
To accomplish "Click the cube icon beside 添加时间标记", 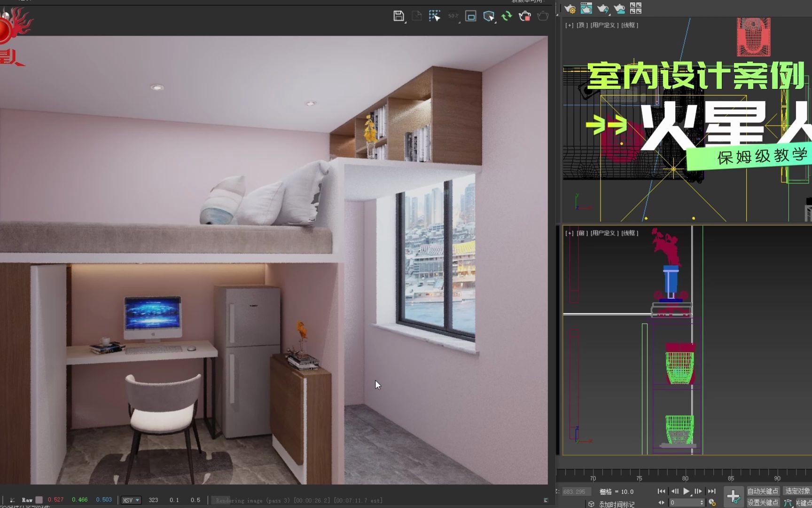I will click(592, 504).
